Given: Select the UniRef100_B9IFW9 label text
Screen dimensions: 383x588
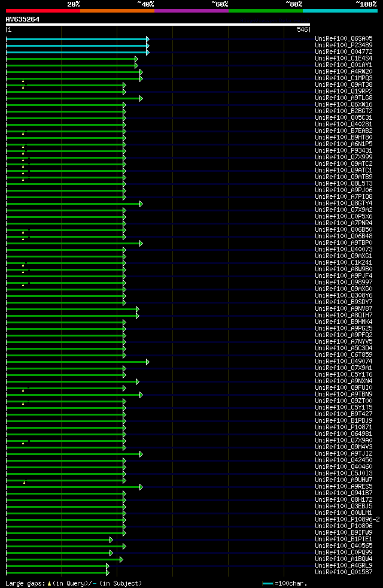Looking at the screenshot, I should tap(344, 532).
